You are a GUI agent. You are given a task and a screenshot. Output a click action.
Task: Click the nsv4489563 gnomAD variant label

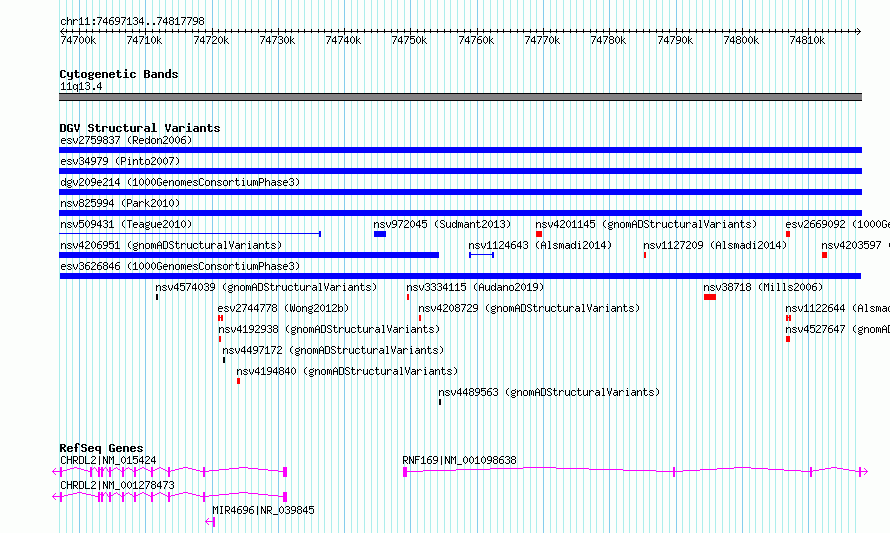(549, 392)
